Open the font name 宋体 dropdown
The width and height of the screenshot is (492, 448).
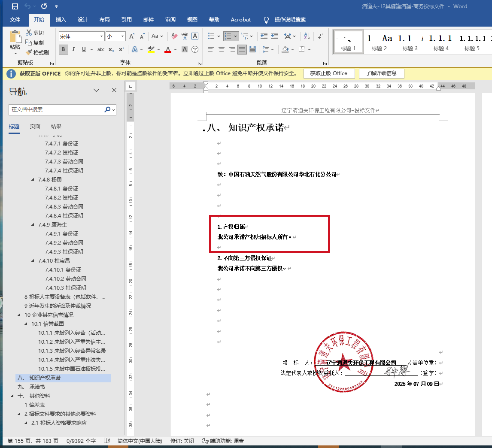tap(101, 36)
